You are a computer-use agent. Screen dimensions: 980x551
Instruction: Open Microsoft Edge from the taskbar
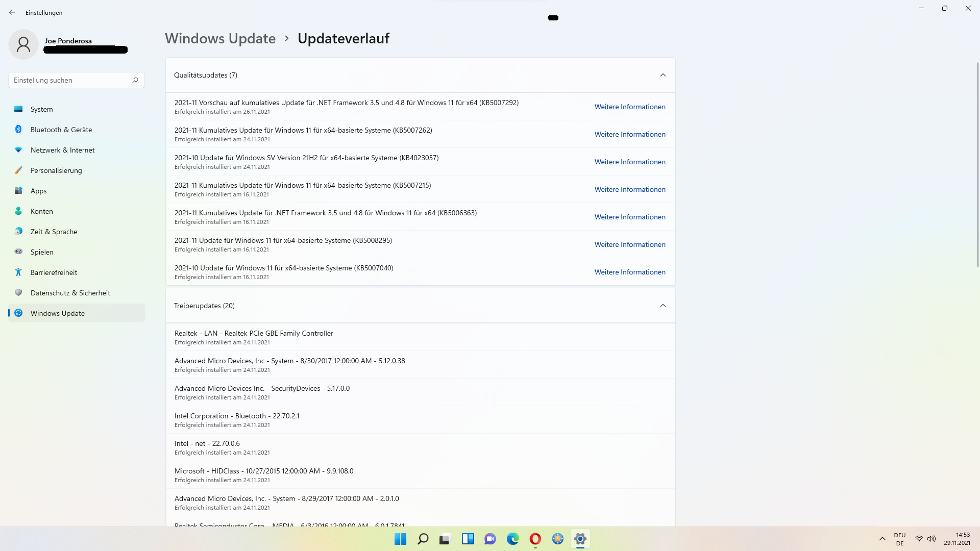tap(512, 539)
